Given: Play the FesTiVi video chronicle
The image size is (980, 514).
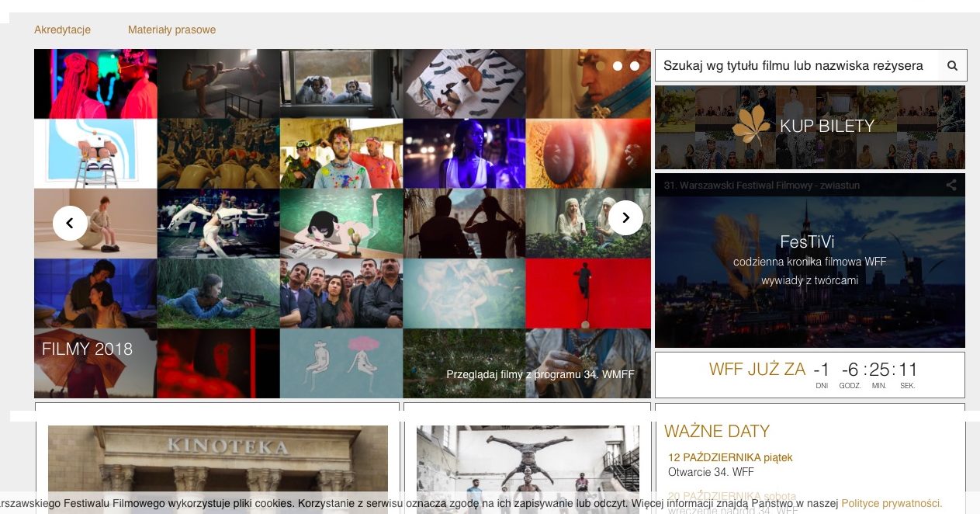Looking at the screenshot, I should (810, 260).
